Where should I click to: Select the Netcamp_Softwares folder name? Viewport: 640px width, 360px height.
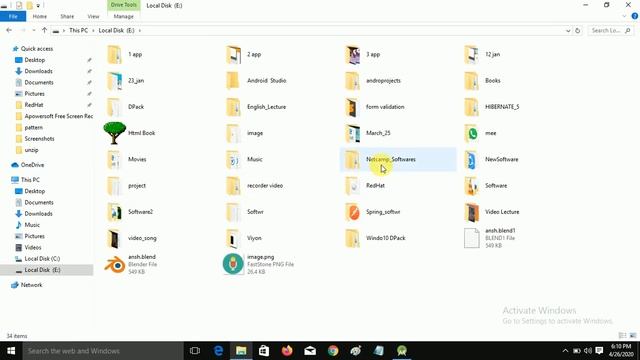(x=391, y=160)
